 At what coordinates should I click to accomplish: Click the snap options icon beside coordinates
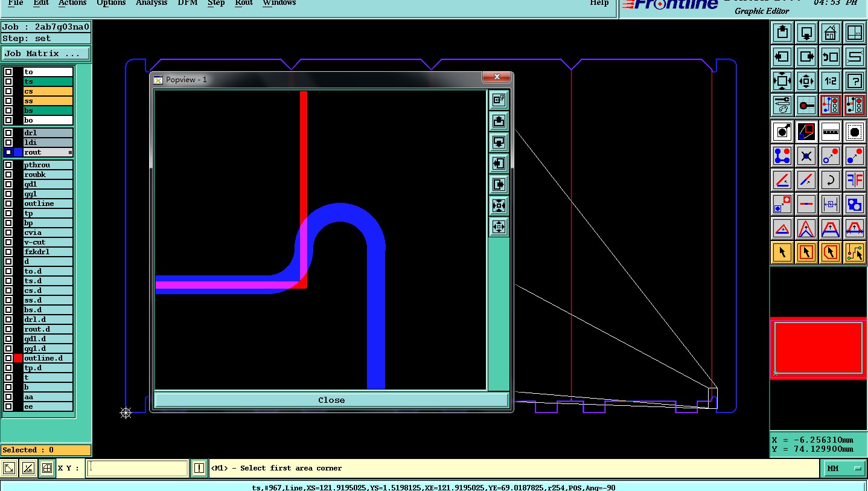[x=47, y=468]
